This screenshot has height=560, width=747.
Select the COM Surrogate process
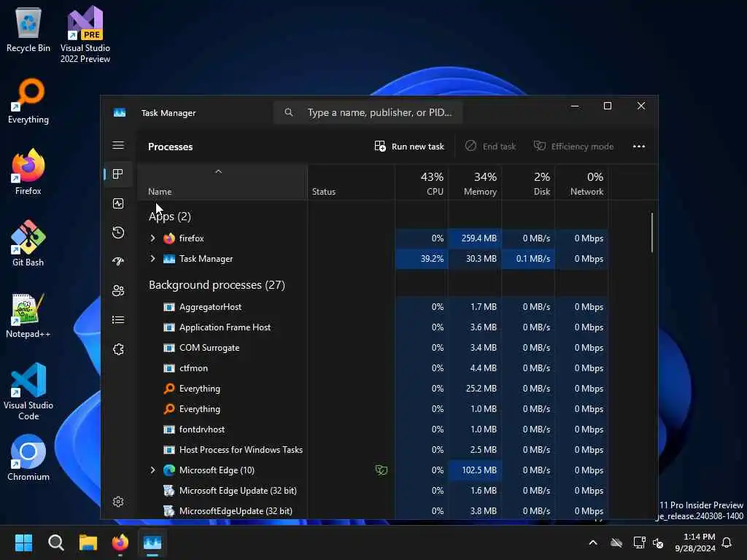[373, 348]
